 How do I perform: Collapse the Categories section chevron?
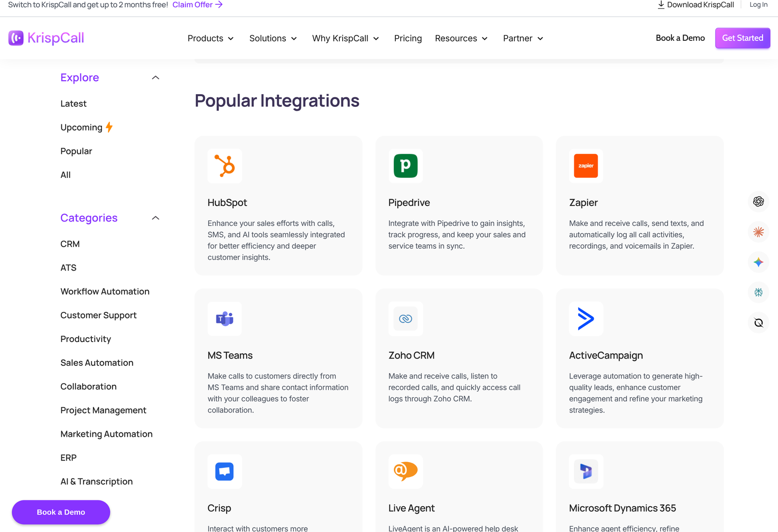click(x=156, y=218)
